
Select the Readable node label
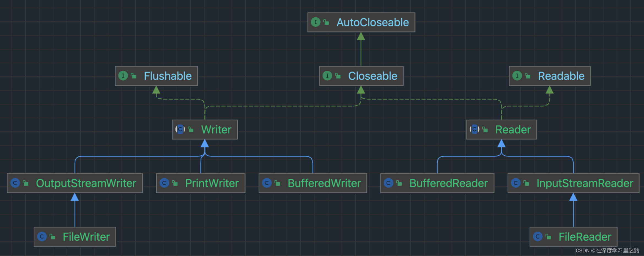click(x=561, y=76)
